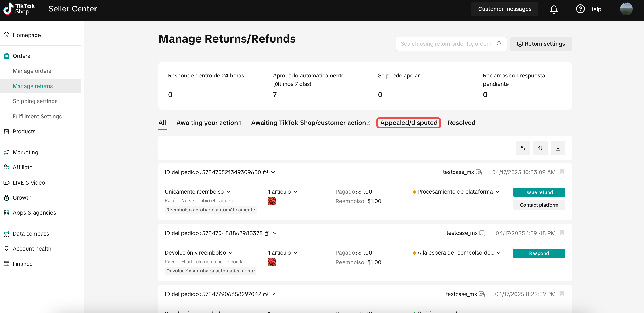The height and width of the screenshot is (313, 644).
Task: Toggle bookmark flag on first order
Action: click(x=562, y=172)
